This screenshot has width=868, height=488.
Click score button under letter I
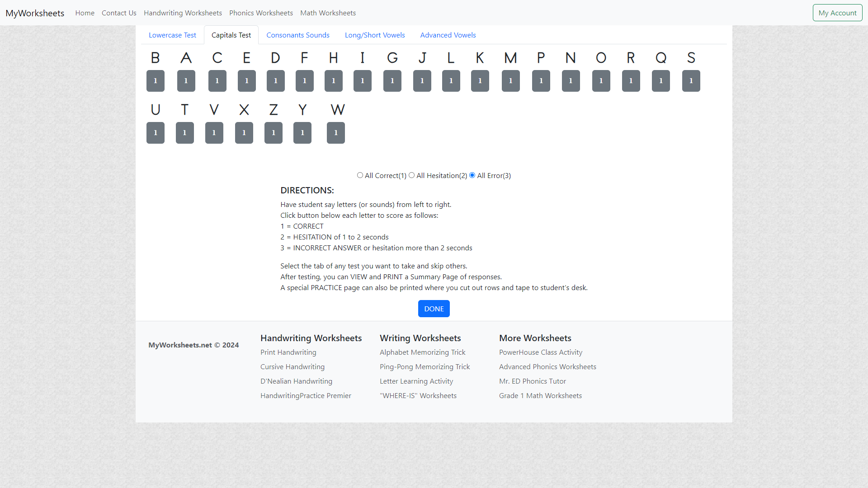coord(363,81)
